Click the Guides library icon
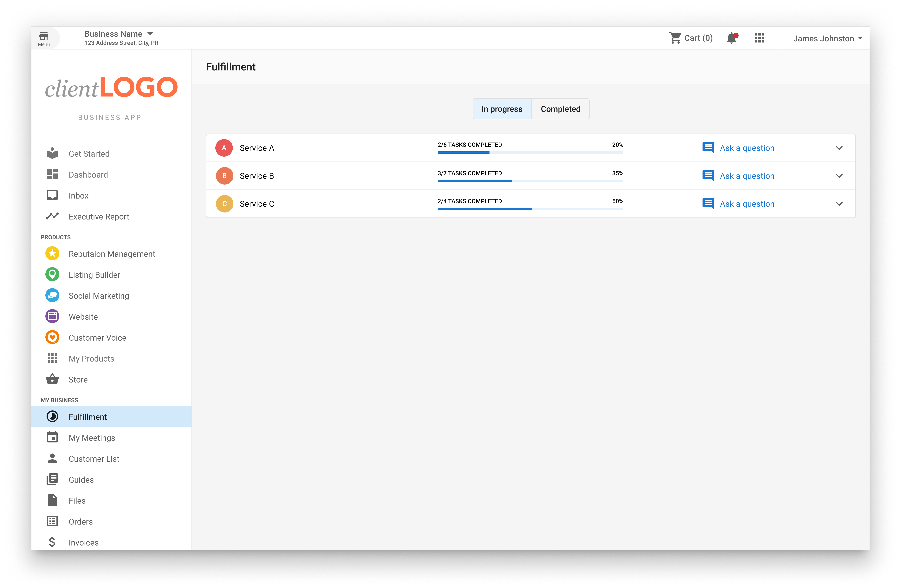Viewport: 901px width, 588px height. (52, 479)
